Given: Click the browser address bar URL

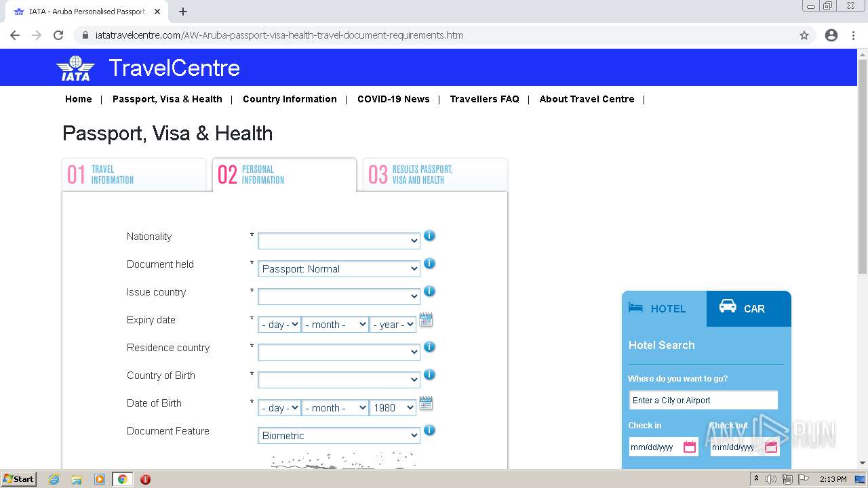Looking at the screenshot, I should click(279, 35).
